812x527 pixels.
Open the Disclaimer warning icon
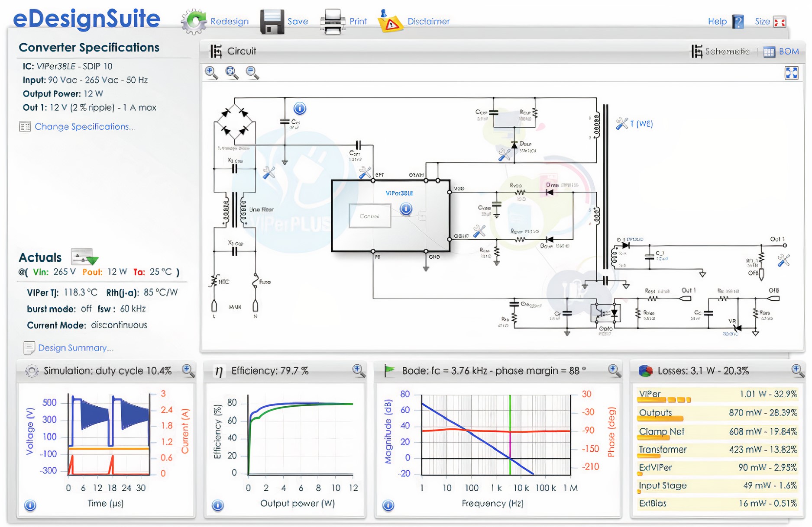(390, 22)
